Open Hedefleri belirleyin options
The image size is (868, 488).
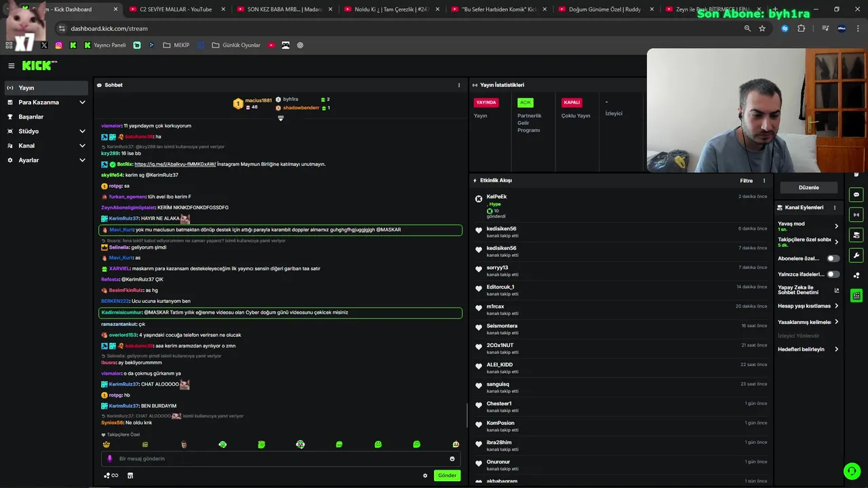[808, 349]
